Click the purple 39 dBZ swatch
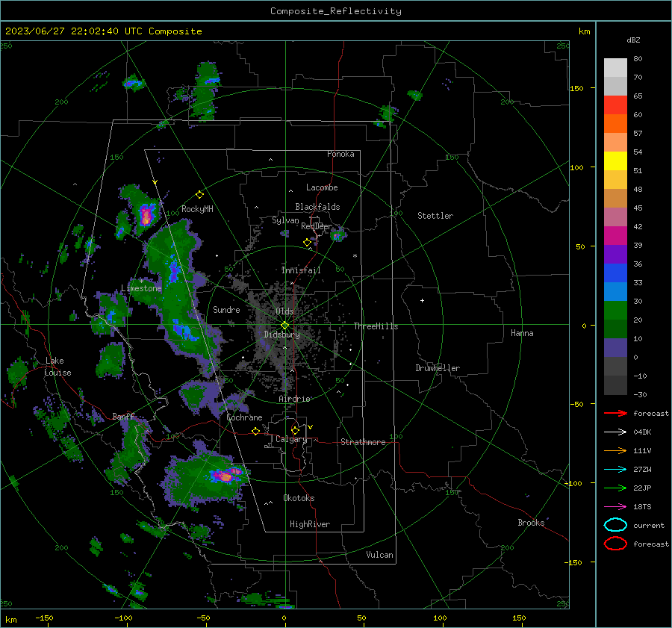The width and height of the screenshot is (672, 628). 615,255
